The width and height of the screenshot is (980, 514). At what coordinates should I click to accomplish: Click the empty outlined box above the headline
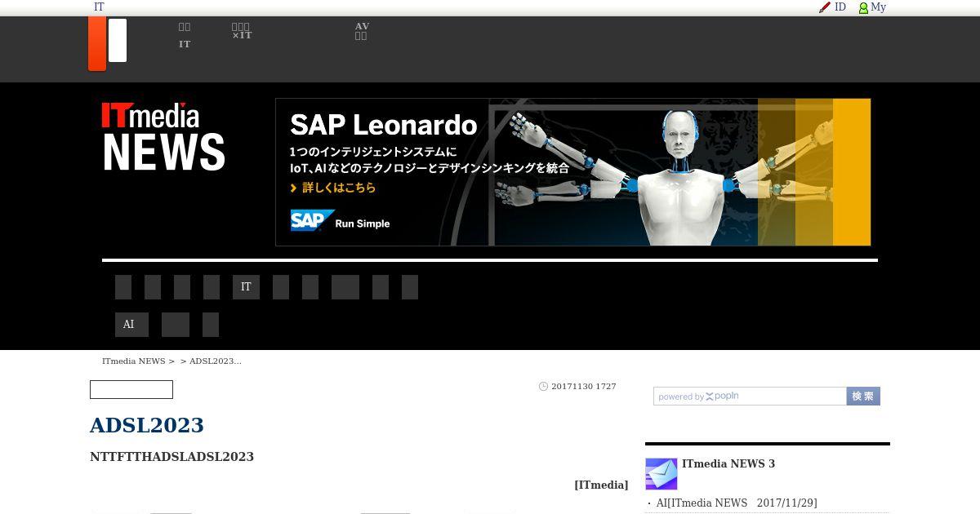131,390
